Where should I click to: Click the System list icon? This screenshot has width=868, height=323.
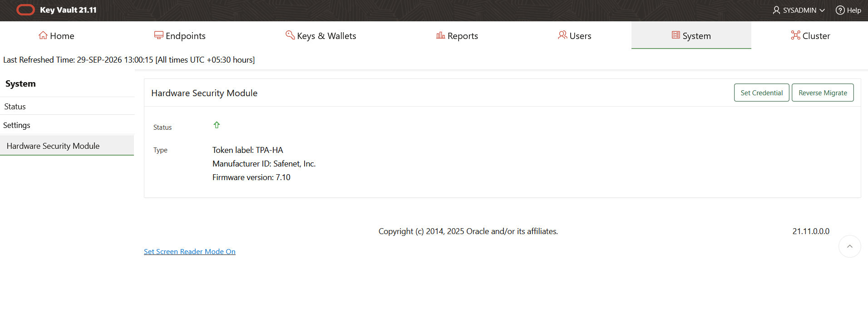coord(676,35)
